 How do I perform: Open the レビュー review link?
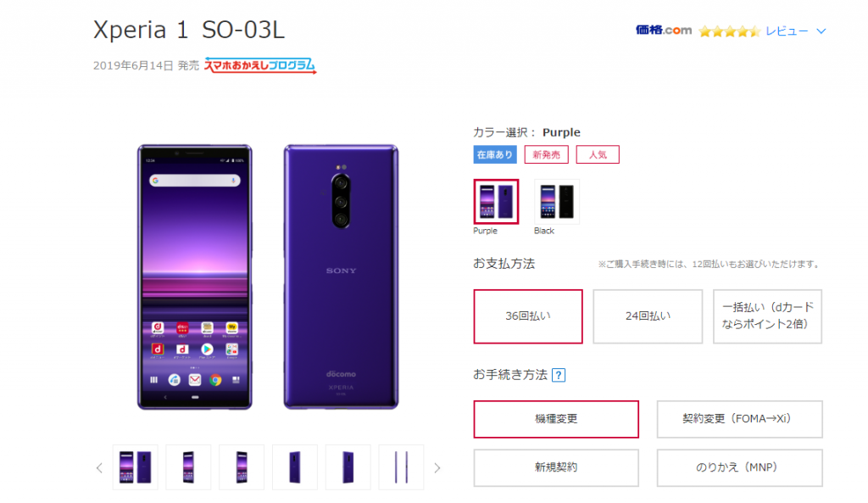pyautogui.click(x=787, y=31)
